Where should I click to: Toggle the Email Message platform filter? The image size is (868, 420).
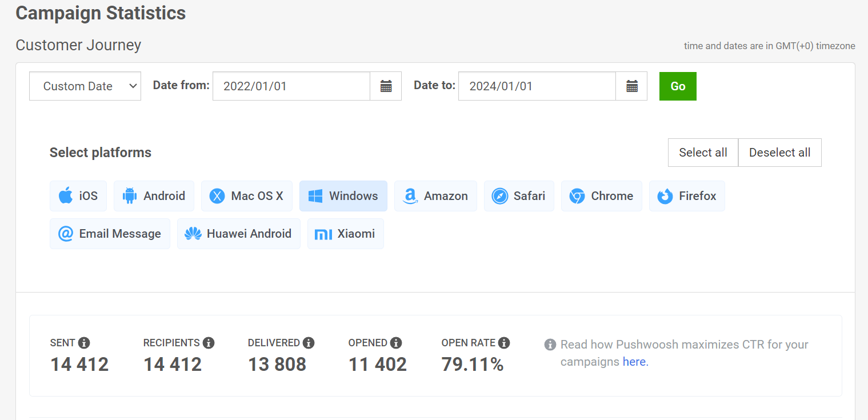pyautogui.click(x=110, y=234)
